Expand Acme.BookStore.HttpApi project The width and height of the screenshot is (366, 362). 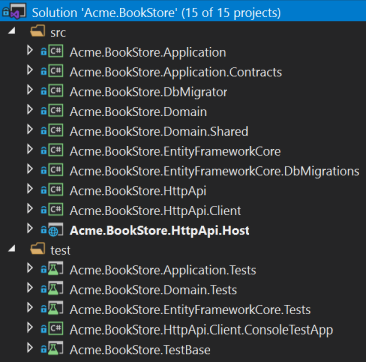pos(30,189)
